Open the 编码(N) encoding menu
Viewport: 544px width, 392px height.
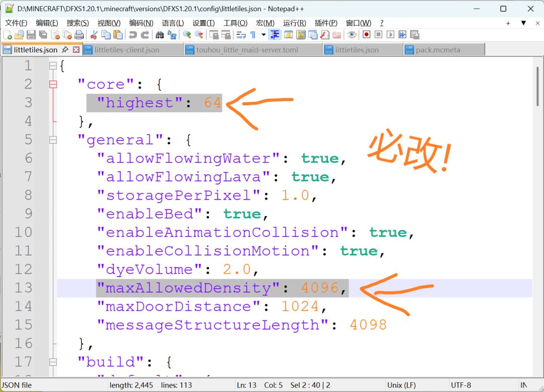pyautogui.click(x=141, y=23)
